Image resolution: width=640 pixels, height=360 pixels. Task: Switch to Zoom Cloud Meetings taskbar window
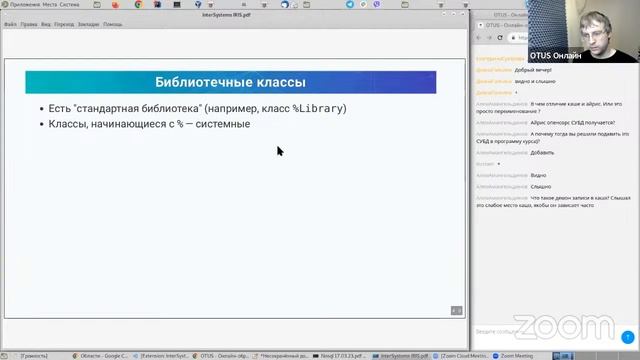pyautogui.click(x=461, y=356)
